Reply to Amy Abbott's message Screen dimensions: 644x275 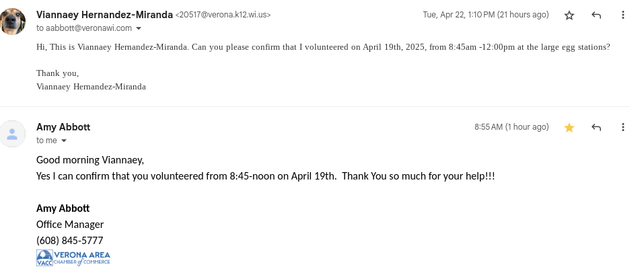[596, 127]
